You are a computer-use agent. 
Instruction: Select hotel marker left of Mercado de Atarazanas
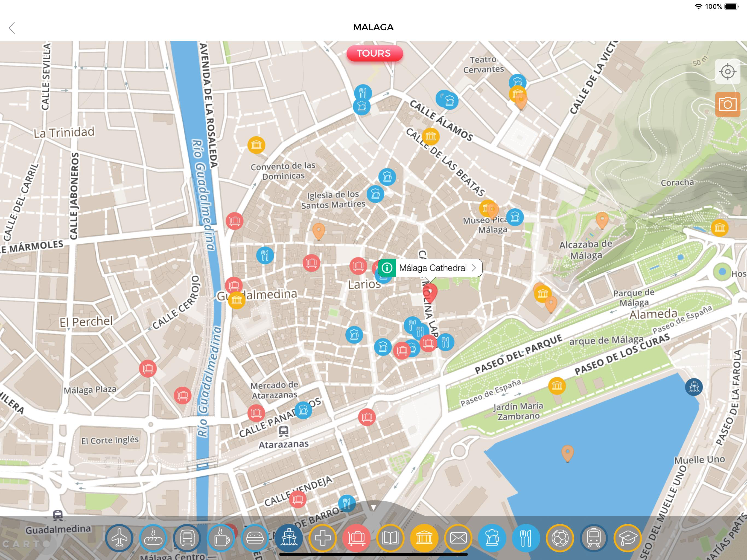[x=256, y=413]
